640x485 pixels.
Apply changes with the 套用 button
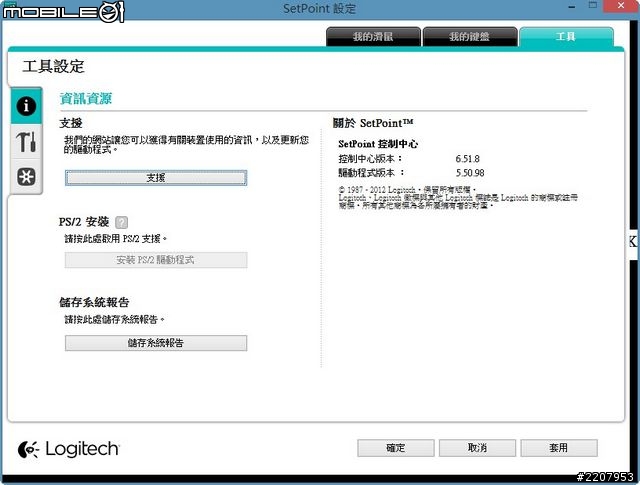(x=559, y=448)
